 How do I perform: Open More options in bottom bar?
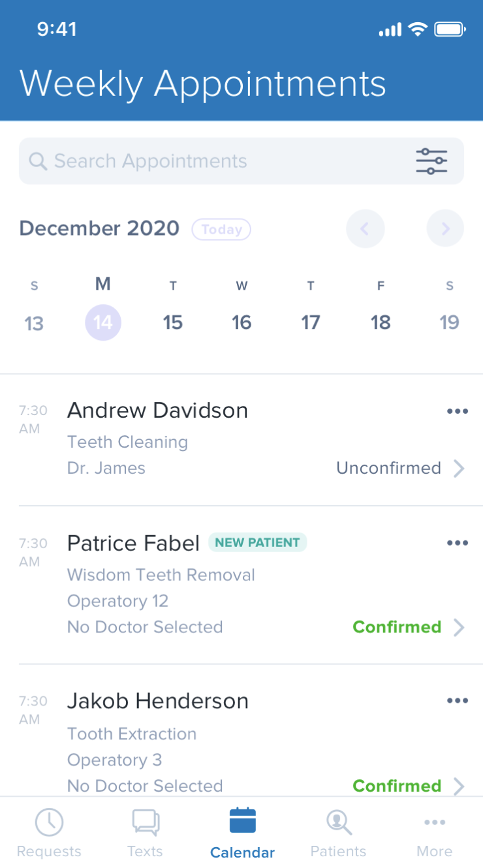[435, 833]
